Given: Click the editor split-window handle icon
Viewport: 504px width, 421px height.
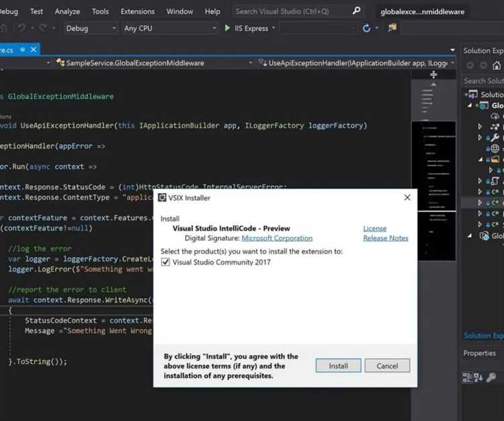Looking at the screenshot, I should pos(433,75).
